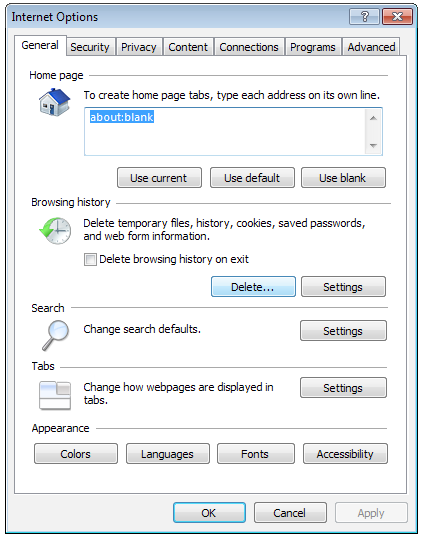
Task: Click the Search magnifying glass icon
Action: (55, 335)
